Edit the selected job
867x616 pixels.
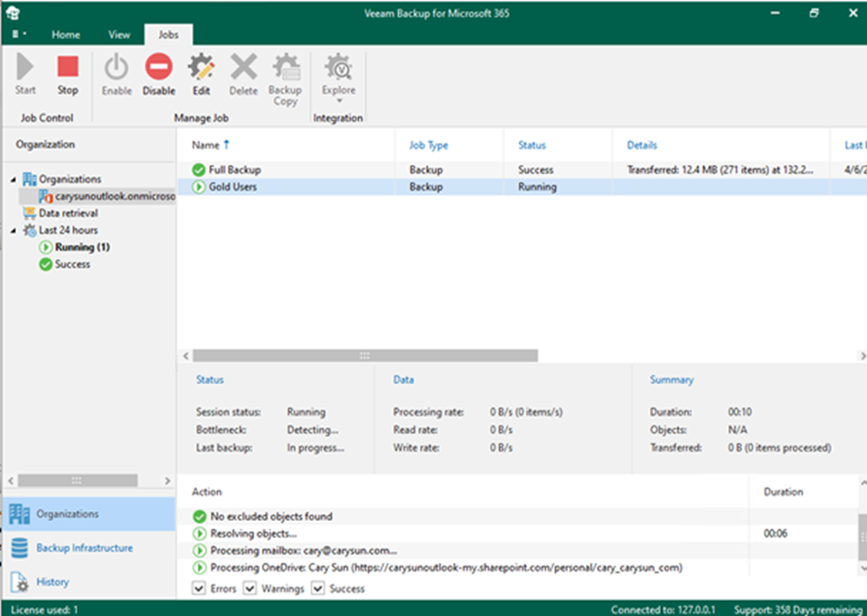[202, 74]
